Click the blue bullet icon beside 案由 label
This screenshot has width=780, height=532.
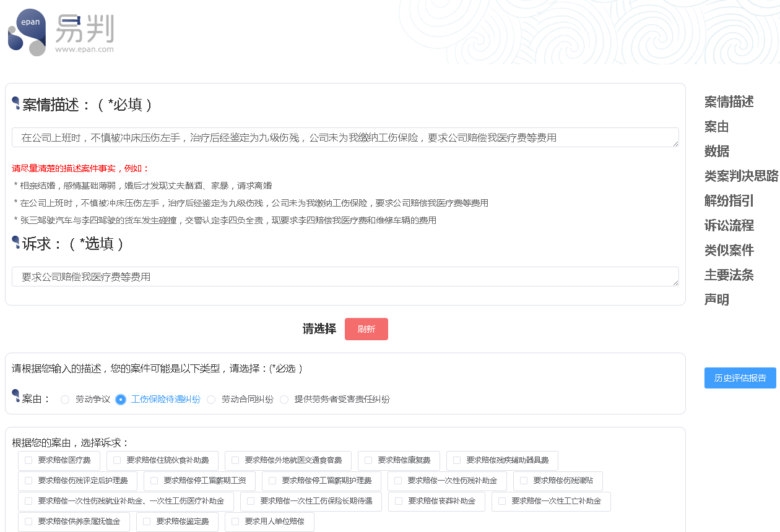16,395
